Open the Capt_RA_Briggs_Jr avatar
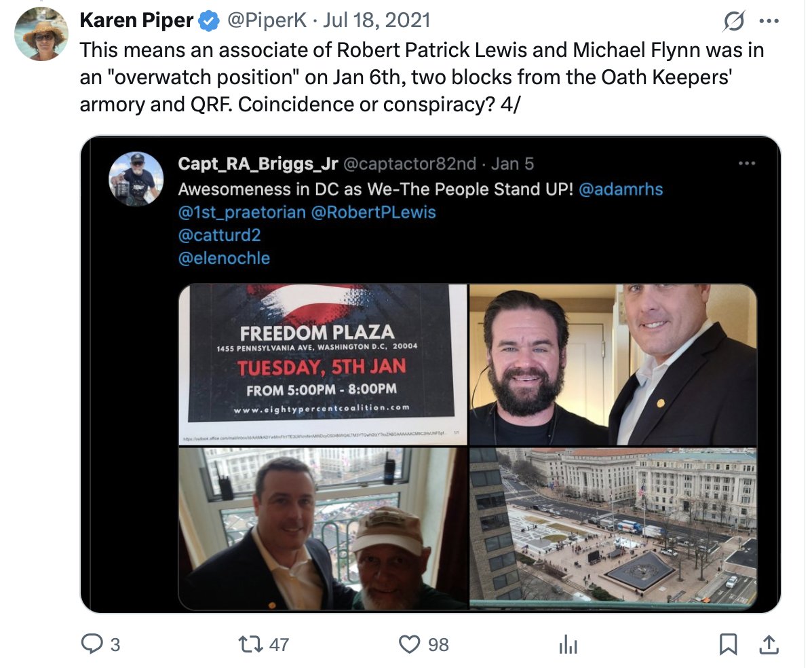 coord(136,179)
